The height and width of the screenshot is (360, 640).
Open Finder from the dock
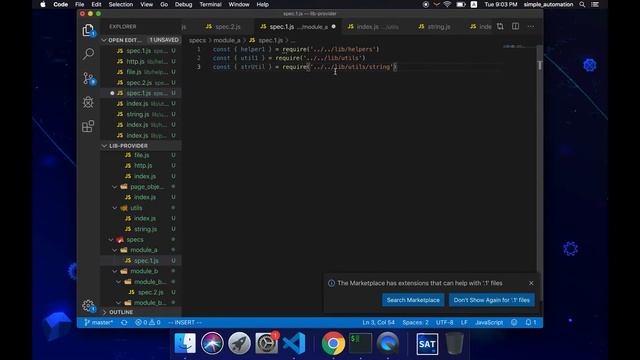(185, 343)
